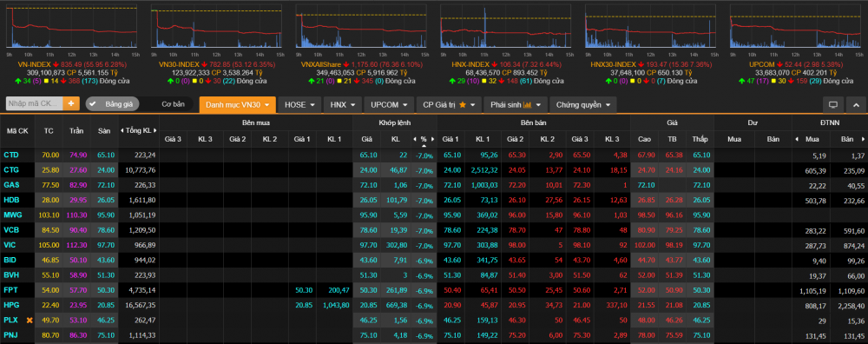Viewport: 868px width, 344px height.
Task: Expand the HNX dropdown
Action: pyautogui.click(x=343, y=104)
